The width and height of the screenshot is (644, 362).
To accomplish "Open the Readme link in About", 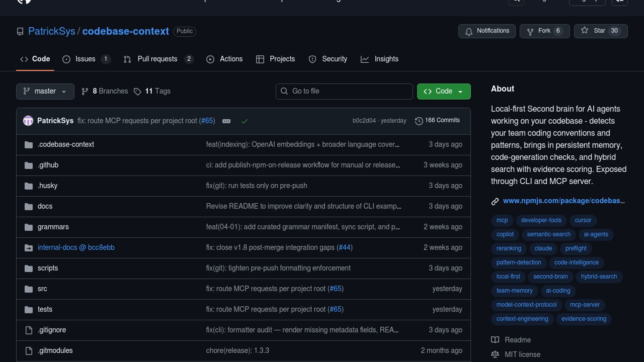I will click(518, 340).
